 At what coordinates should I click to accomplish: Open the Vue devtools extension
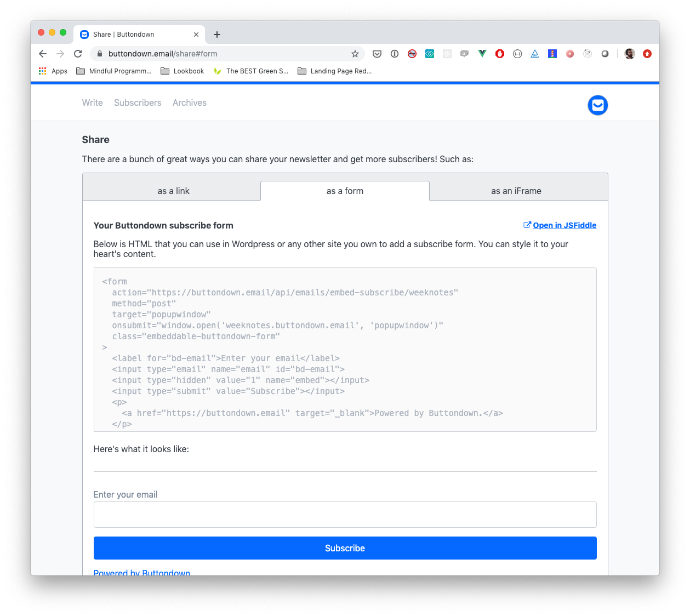pyautogui.click(x=482, y=54)
